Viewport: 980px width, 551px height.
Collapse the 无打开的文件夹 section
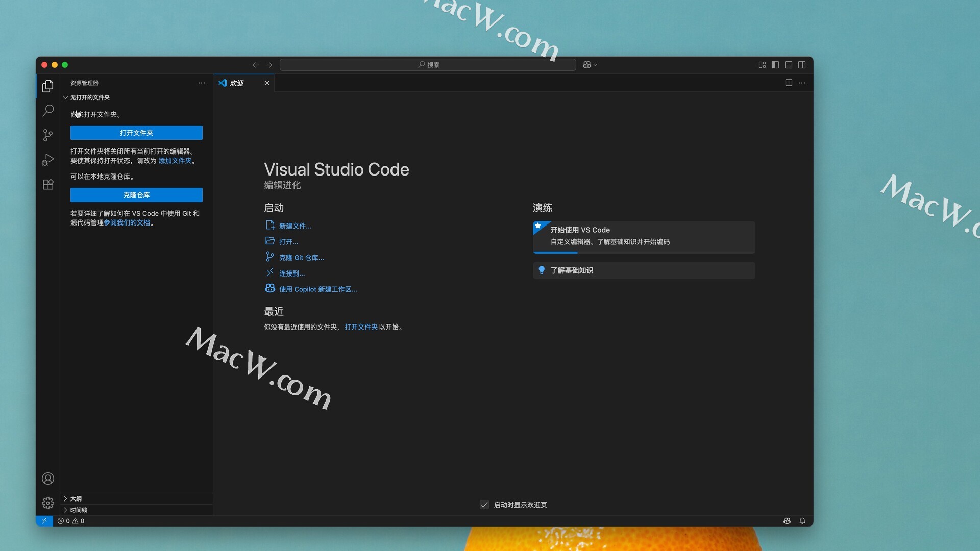coord(136,97)
